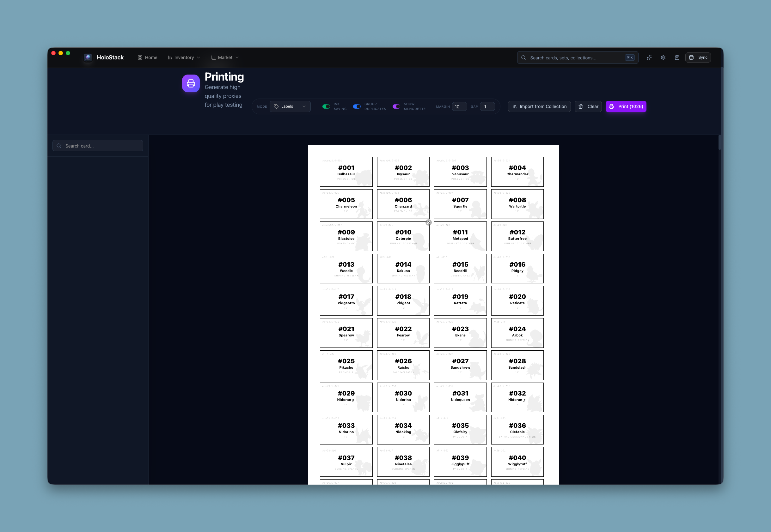Click the sparkles AI icon in header
Image resolution: width=771 pixels, height=532 pixels.
[x=649, y=58]
